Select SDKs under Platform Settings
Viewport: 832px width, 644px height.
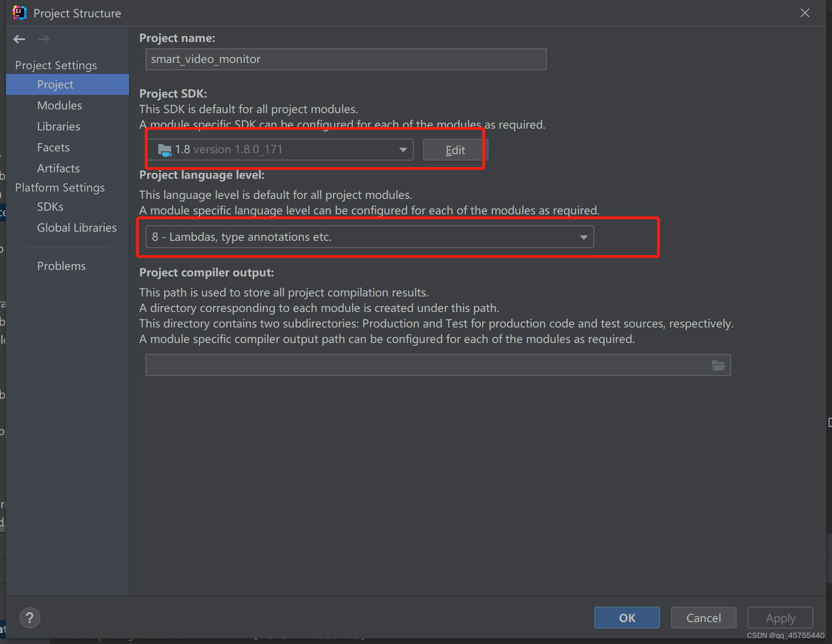click(50, 206)
